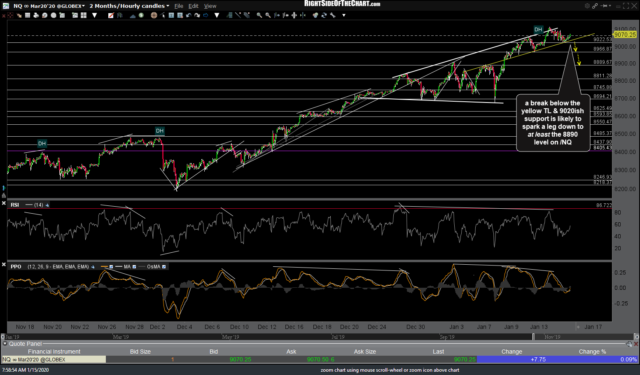Click the Ask Size column header
The image size is (640, 375).
pos(365,352)
